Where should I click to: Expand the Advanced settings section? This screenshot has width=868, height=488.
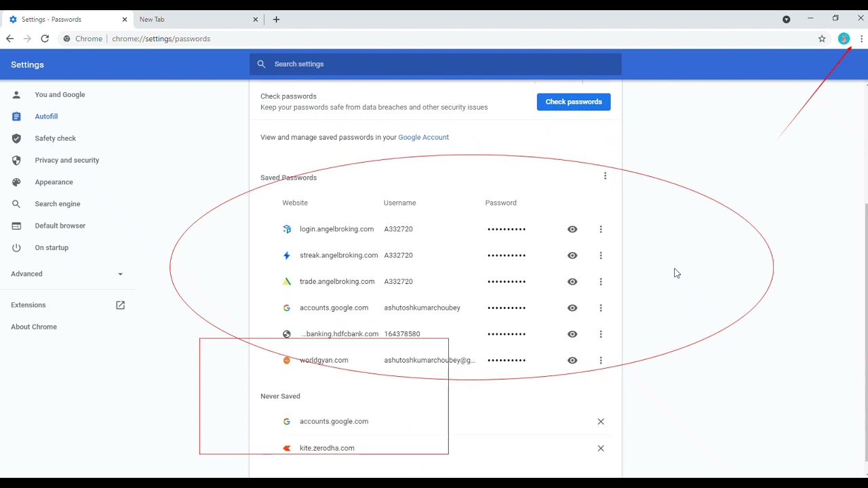tap(67, 274)
